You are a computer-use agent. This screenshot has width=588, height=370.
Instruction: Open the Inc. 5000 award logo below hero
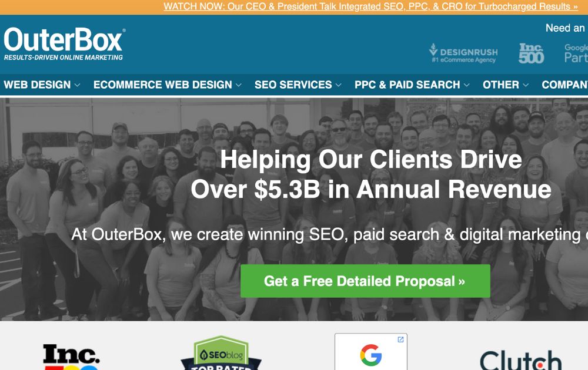click(x=71, y=356)
